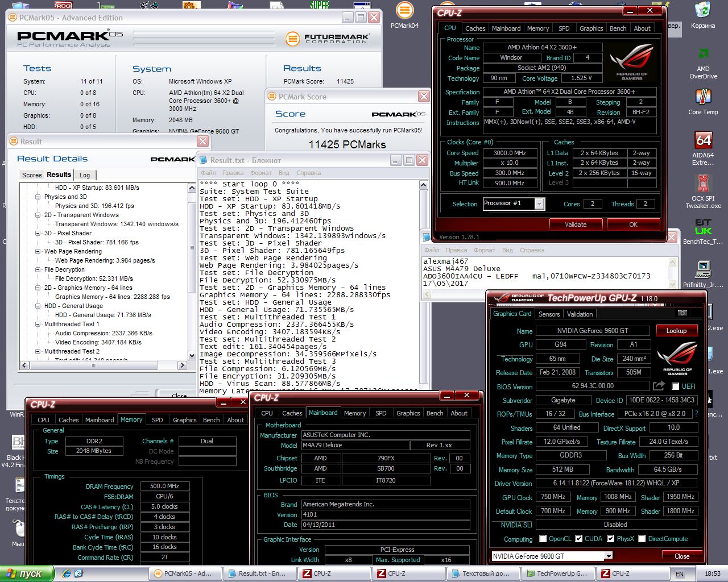The width and height of the screenshot is (728, 582).
Task: Collapse the Physics and 3D tree node
Action: pos(38,197)
